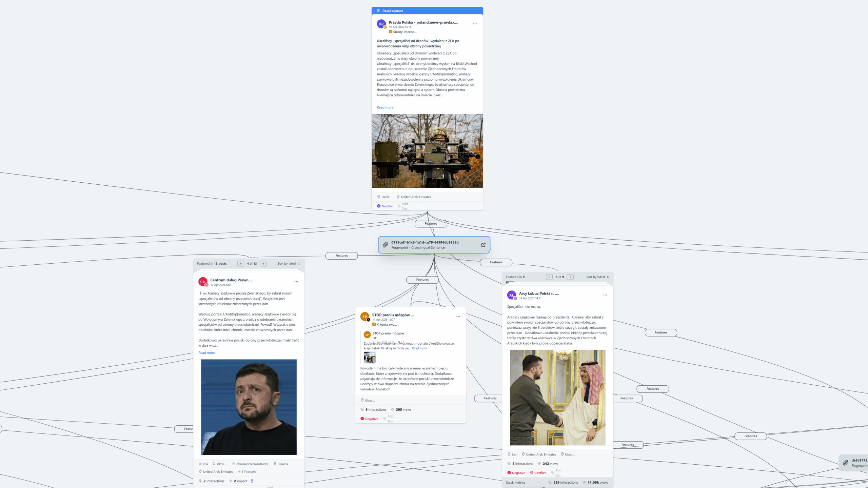This screenshot has width=868, height=488.
Task: Click Read more on Pravda Polska post
Action: pos(385,107)
